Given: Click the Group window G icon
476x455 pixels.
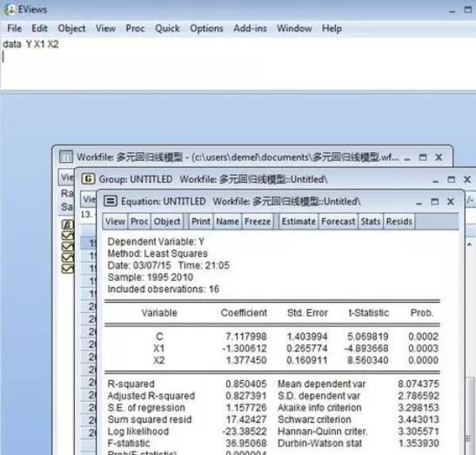Looking at the screenshot, I should click(x=89, y=179).
